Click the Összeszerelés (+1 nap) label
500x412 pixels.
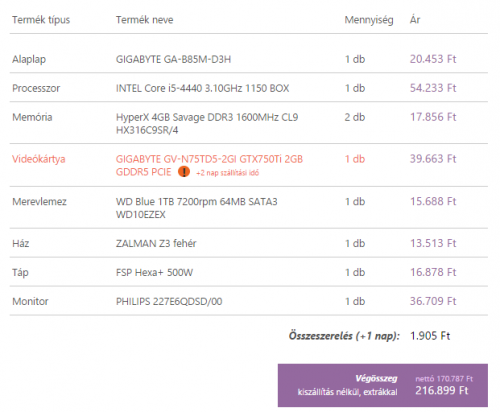344,336
